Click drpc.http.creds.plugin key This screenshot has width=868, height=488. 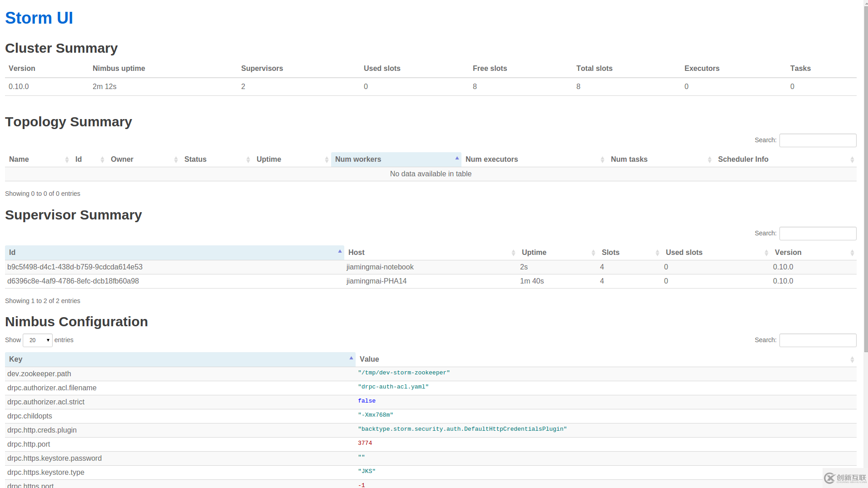(x=42, y=430)
